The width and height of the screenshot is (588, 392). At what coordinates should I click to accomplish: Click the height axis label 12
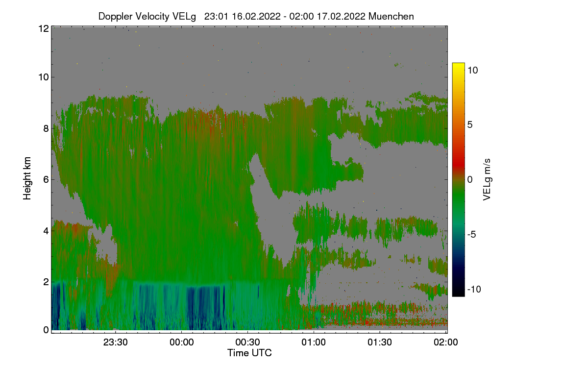[x=43, y=28]
